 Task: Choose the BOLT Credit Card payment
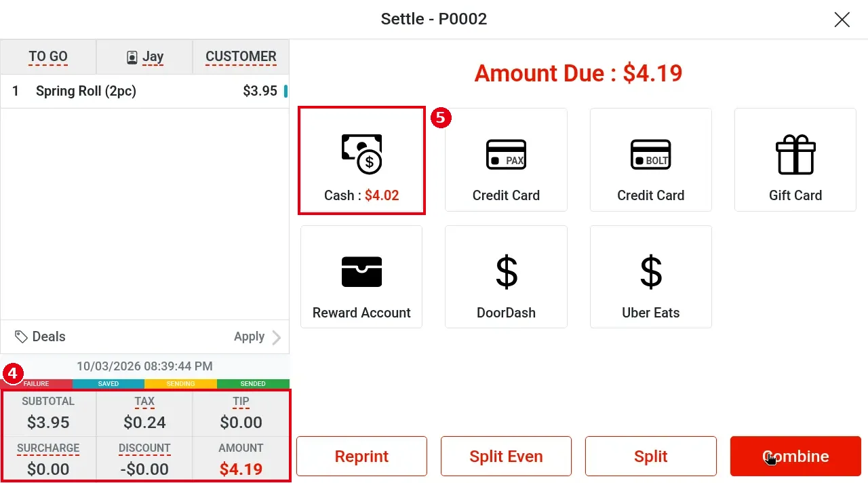click(x=651, y=160)
